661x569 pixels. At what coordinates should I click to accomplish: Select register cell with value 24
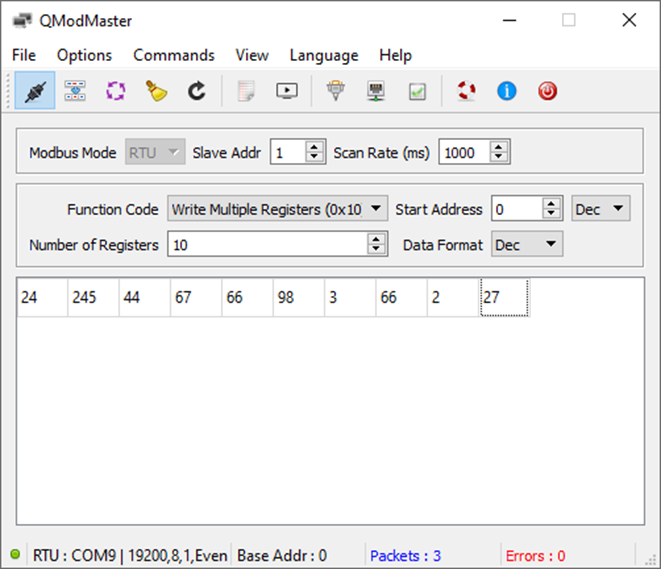42,297
